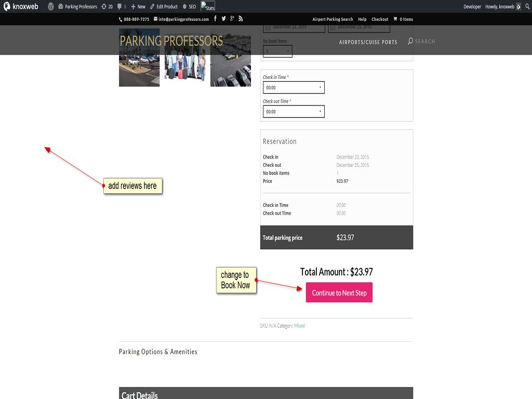Click the Edit Product link

[x=164, y=6]
